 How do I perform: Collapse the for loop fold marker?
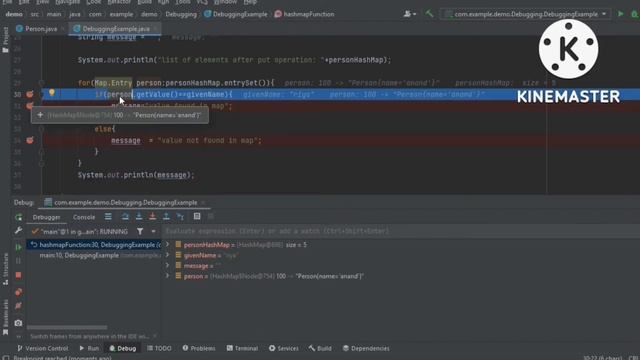point(41,83)
